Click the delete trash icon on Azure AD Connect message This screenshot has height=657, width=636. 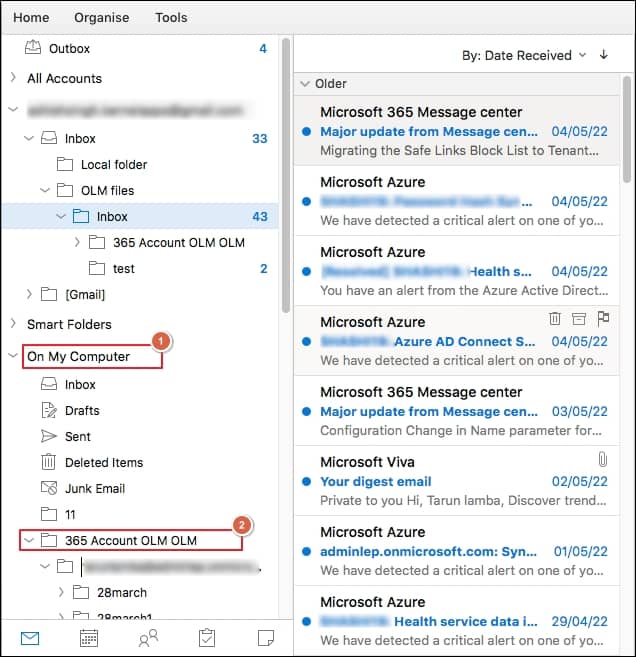tap(555, 318)
